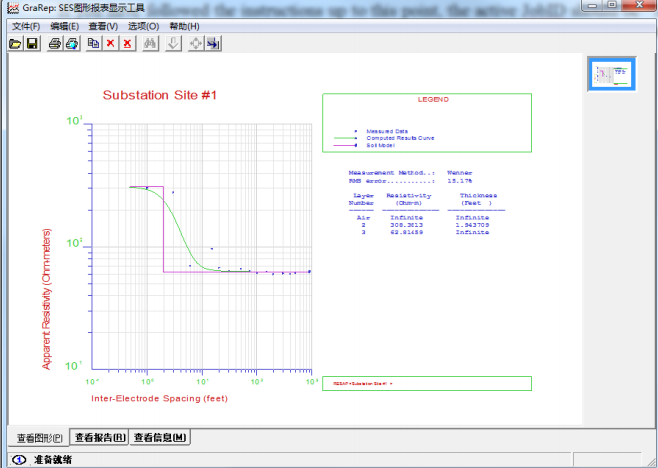This screenshot has width=658, height=468.
Task: Expand the 选项(O) menu
Action: pyautogui.click(x=143, y=26)
